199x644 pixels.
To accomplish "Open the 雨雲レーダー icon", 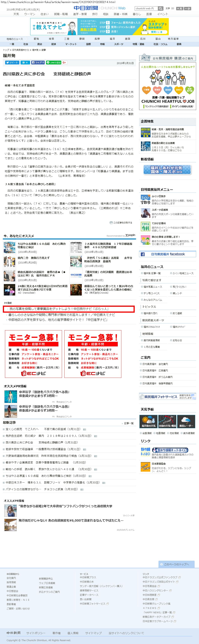I will (186, 421).
